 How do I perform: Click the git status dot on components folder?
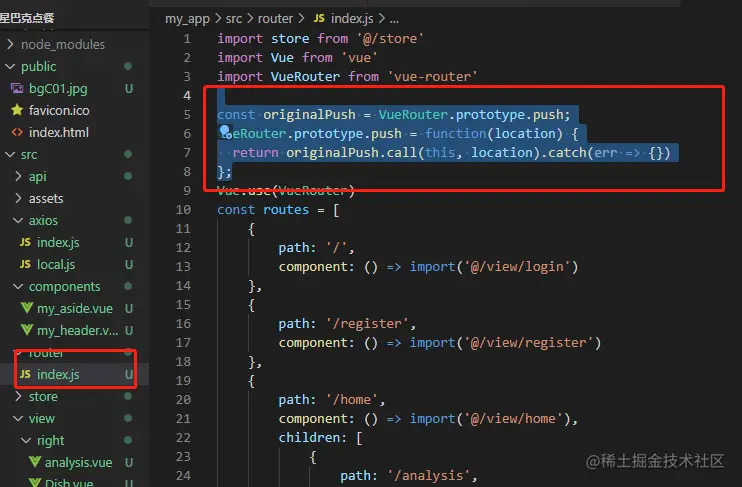(x=128, y=286)
